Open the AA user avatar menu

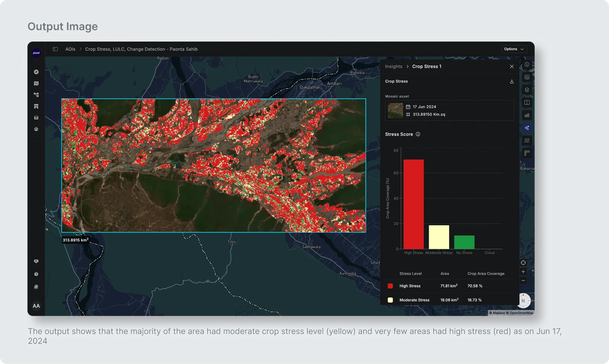[x=36, y=306]
